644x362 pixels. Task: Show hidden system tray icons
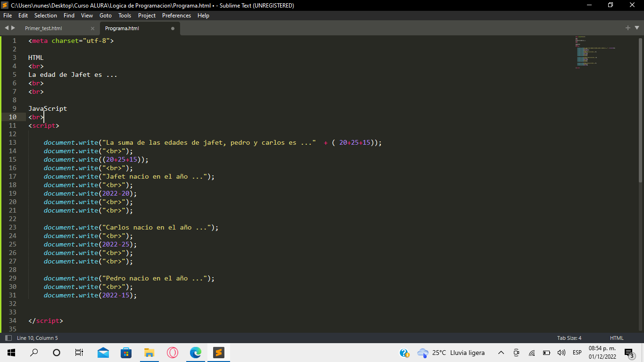pos(501,353)
